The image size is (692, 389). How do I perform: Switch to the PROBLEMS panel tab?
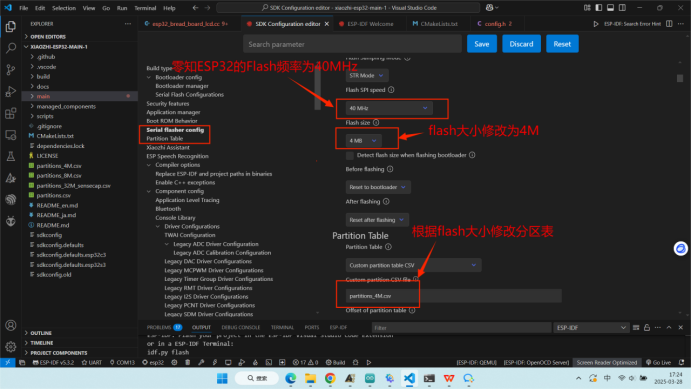pos(164,328)
